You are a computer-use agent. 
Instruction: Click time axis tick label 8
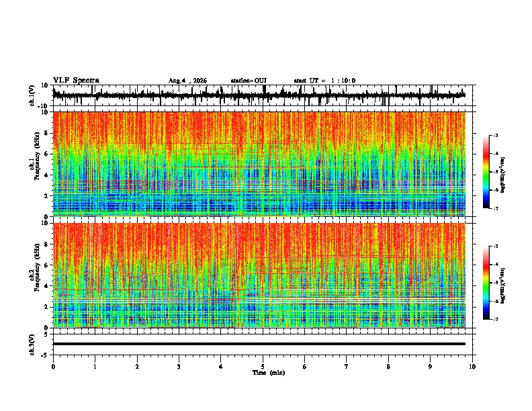(388, 367)
